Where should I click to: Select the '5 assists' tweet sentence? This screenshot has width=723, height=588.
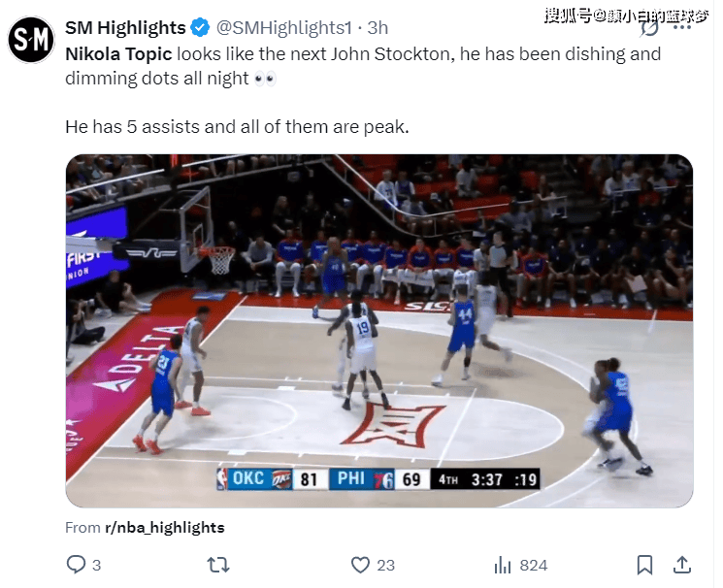coord(237,127)
